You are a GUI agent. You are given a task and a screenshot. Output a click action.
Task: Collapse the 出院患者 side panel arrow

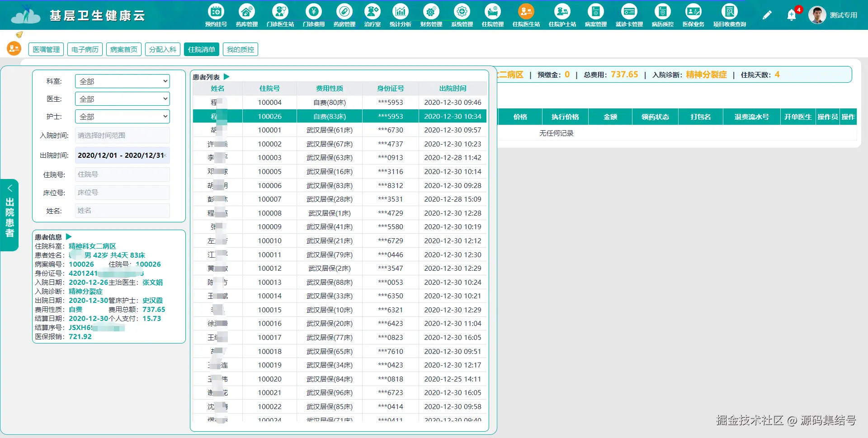(x=9, y=188)
